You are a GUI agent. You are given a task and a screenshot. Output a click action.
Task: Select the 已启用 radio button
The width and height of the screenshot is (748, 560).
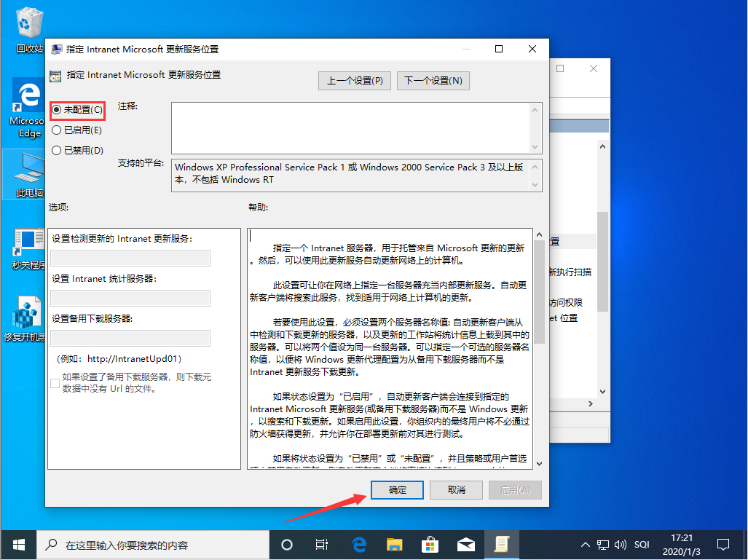[x=58, y=130]
